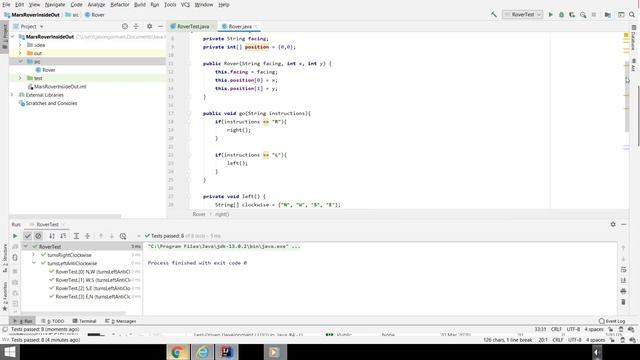The height and width of the screenshot is (360, 640).
Task: Expand External Libraries node
Action: click(12, 95)
